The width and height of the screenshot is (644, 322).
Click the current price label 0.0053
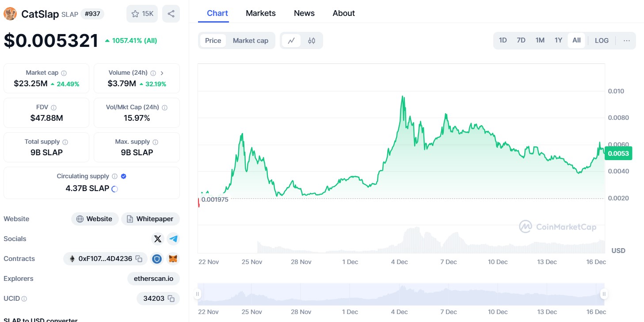(619, 153)
